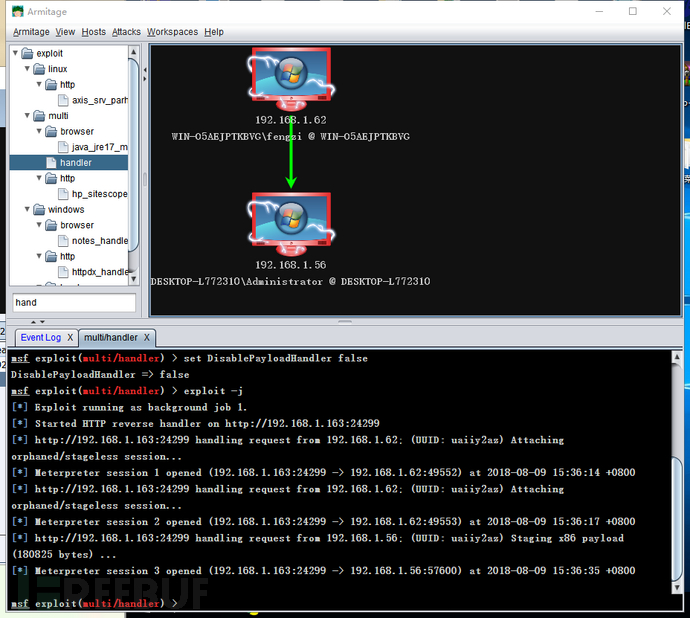The image size is (690, 618).
Task: Click console scrollbar up arrow
Action: [x=677, y=357]
